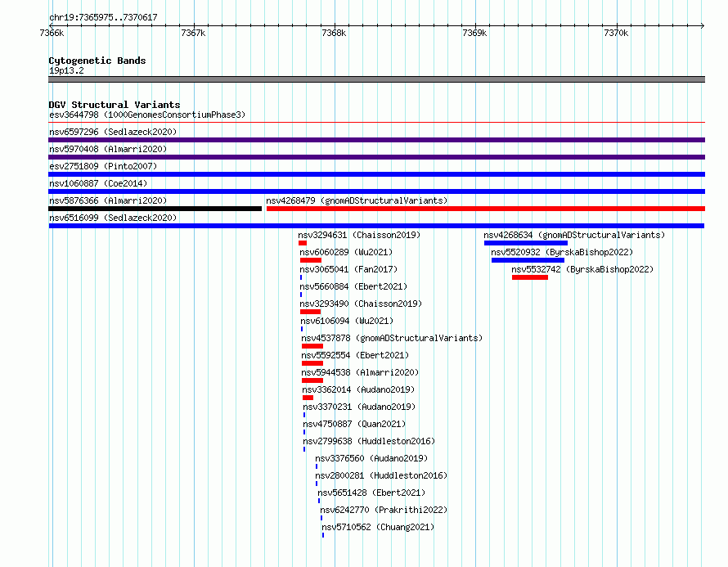Click the 7370k ruler tick label

tap(616, 33)
